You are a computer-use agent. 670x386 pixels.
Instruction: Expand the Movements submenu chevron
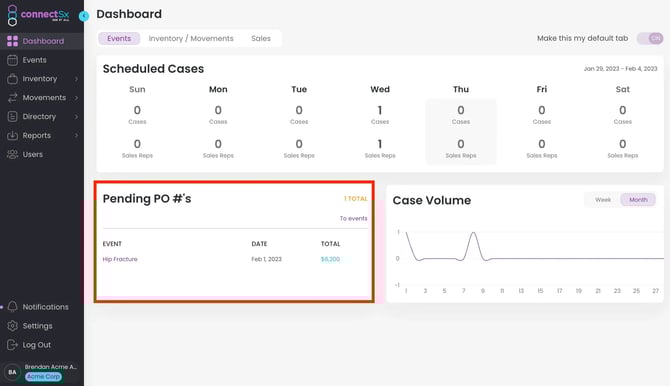pyautogui.click(x=76, y=98)
